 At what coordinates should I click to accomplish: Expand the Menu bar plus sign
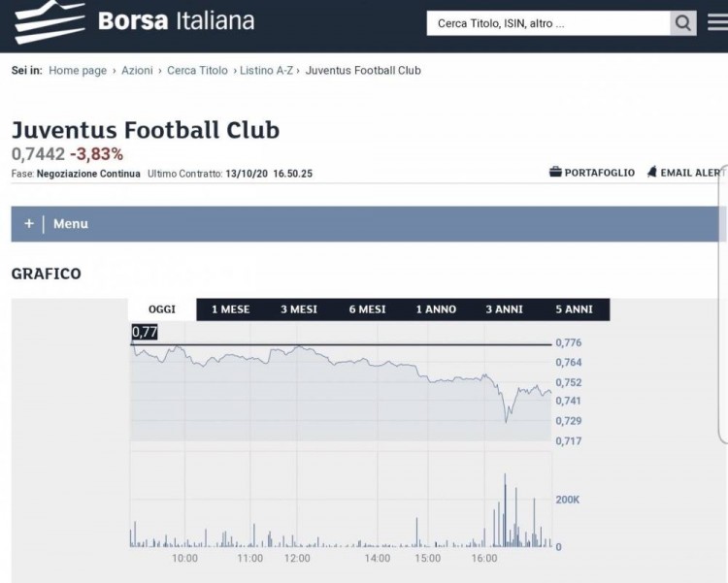click(x=29, y=224)
